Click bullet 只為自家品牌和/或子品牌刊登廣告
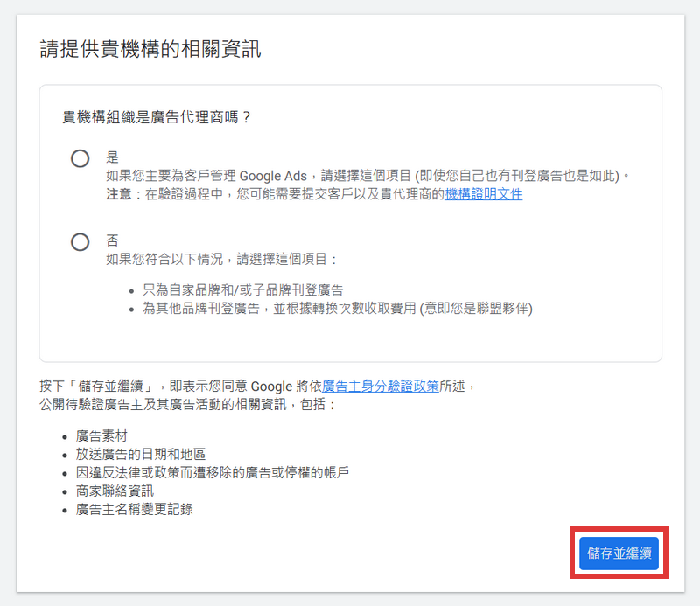Viewport: 700px width, 606px height. 236,289
